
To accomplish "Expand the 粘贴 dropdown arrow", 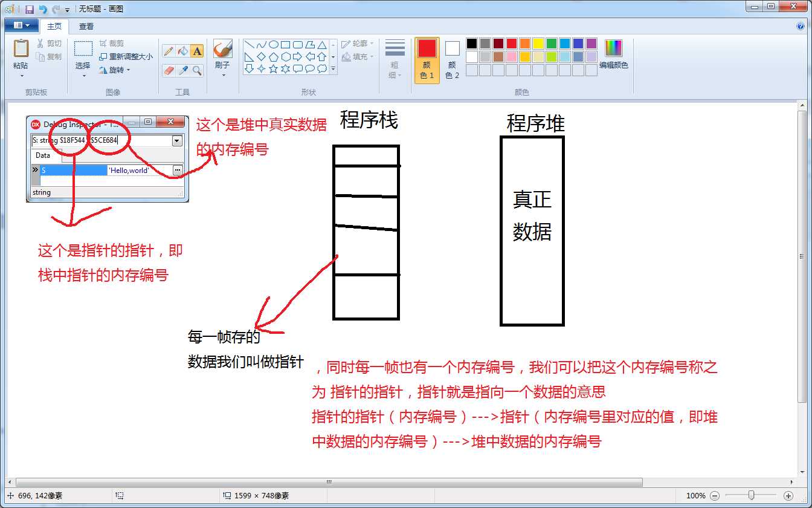I will tap(21, 76).
